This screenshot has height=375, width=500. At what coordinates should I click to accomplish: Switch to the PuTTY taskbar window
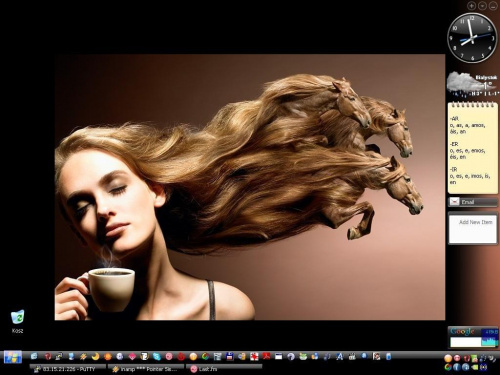68,369
